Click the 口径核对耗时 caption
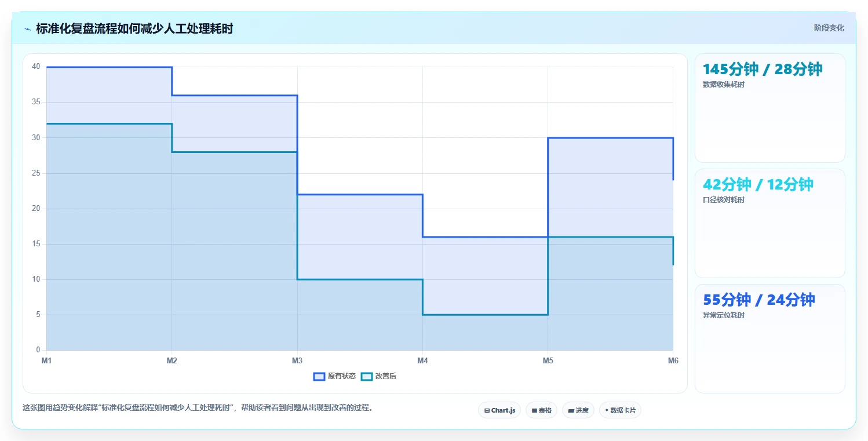 (723, 200)
